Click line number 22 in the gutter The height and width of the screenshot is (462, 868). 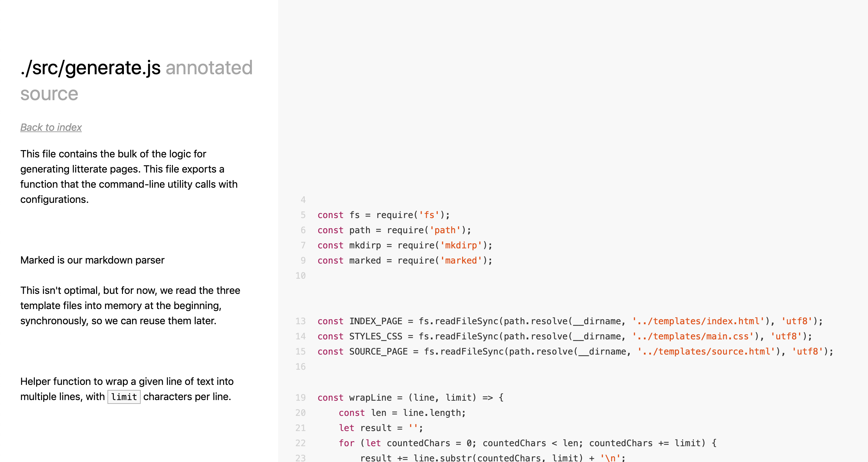pyautogui.click(x=301, y=443)
